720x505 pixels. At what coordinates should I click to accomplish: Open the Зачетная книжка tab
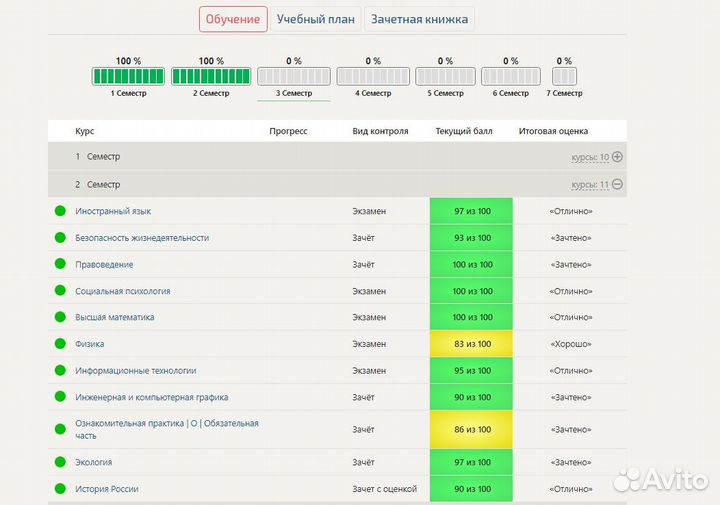pos(419,19)
